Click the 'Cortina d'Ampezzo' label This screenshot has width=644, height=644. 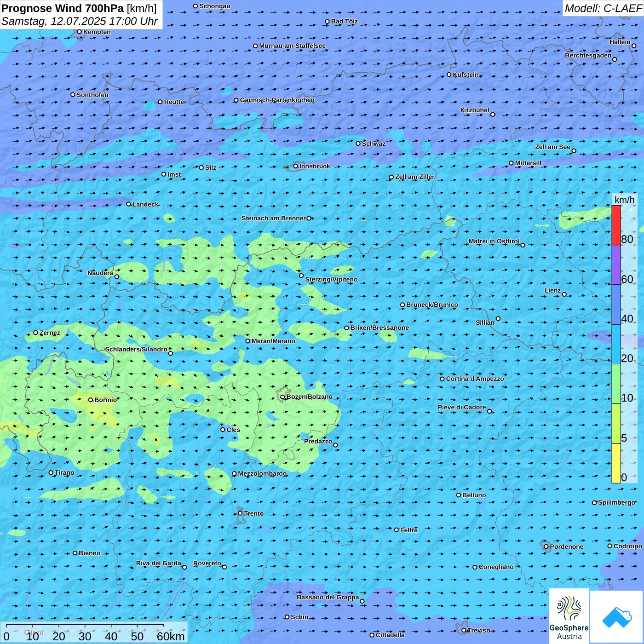click(x=475, y=379)
